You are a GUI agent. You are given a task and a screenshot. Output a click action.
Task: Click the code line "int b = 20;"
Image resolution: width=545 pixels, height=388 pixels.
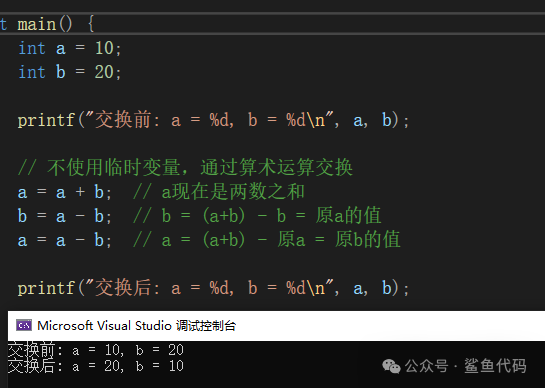(x=70, y=72)
